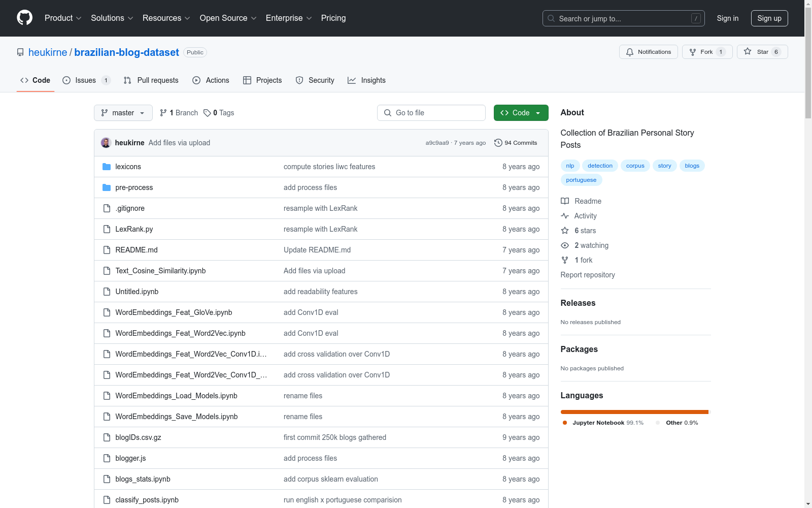Click the lexicons folder icon

pos(107,167)
